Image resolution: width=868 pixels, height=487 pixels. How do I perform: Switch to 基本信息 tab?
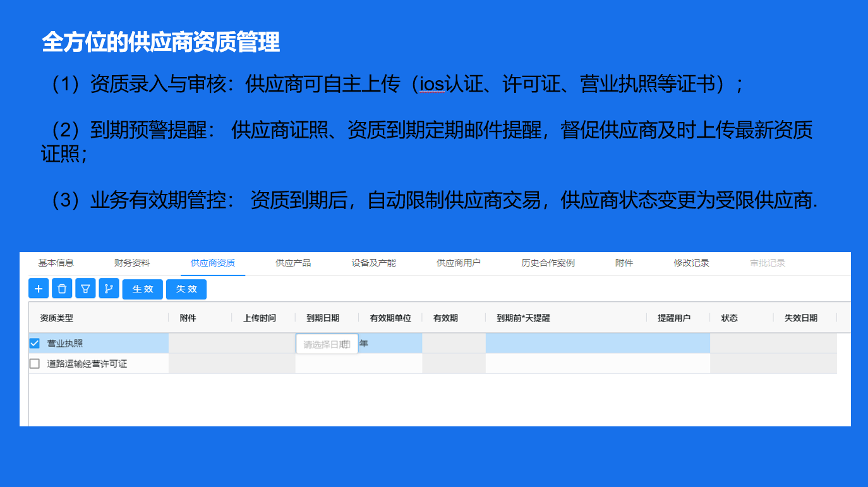pyautogui.click(x=56, y=263)
